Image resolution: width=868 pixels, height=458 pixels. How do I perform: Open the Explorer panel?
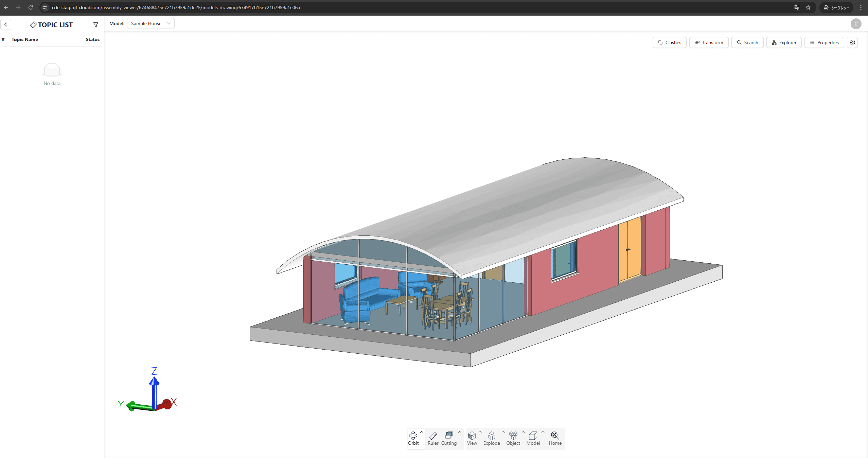(x=784, y=42)
